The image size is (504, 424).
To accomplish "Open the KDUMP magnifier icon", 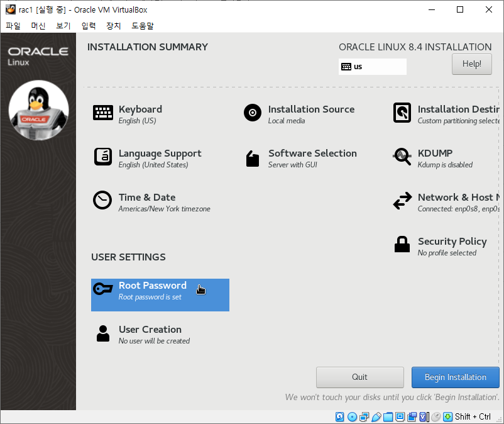I will (x=402, y=157).
